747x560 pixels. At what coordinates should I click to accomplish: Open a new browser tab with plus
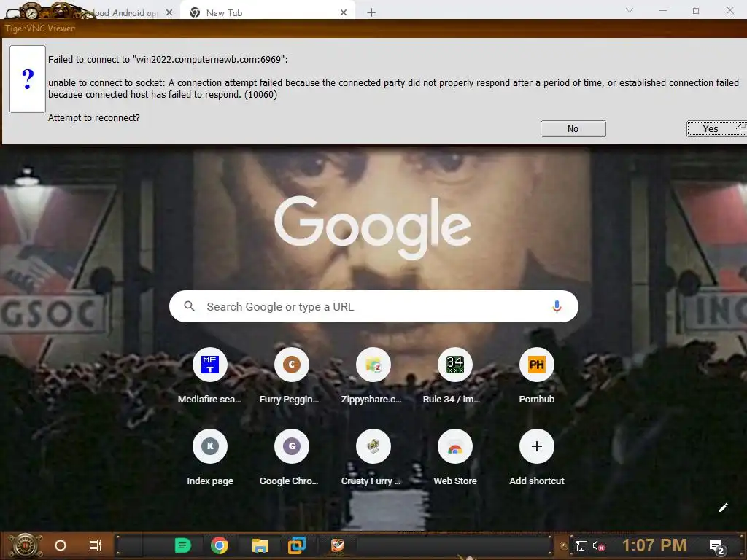(x=371, y=13)
